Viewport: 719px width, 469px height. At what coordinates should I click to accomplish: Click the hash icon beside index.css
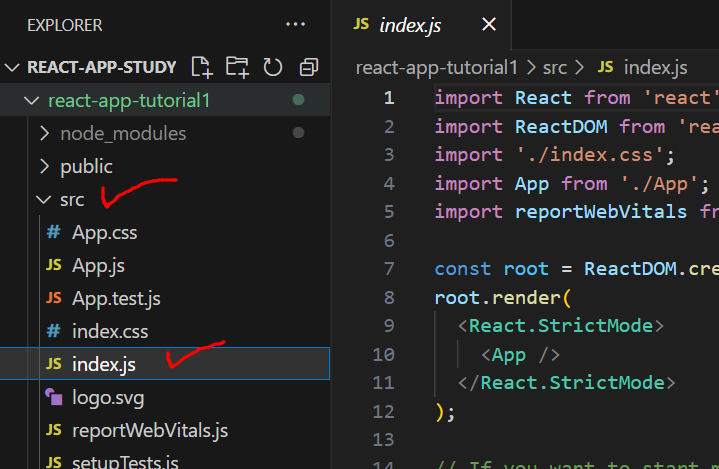pyautogui.click(x=54, y=331)
